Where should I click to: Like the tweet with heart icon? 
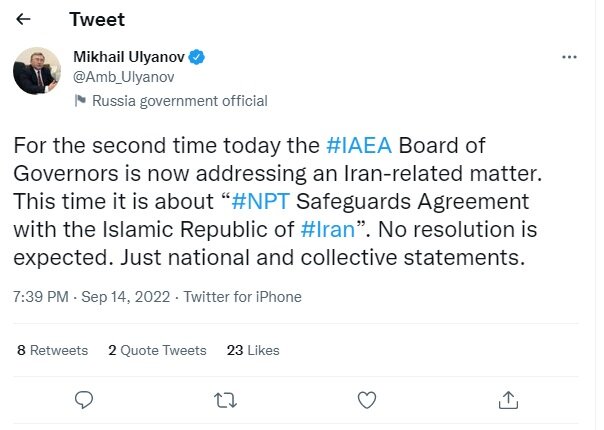pos(368,400)
